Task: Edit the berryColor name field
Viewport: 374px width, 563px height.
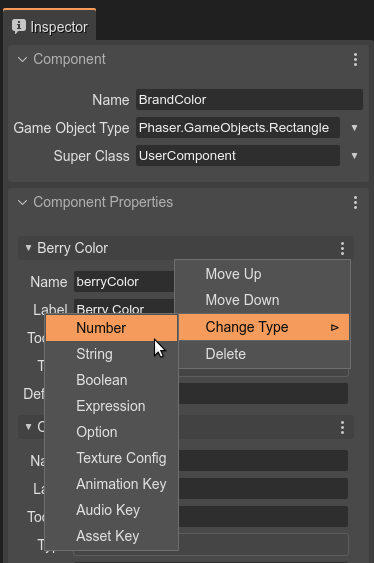Action: tap(124, 282)
